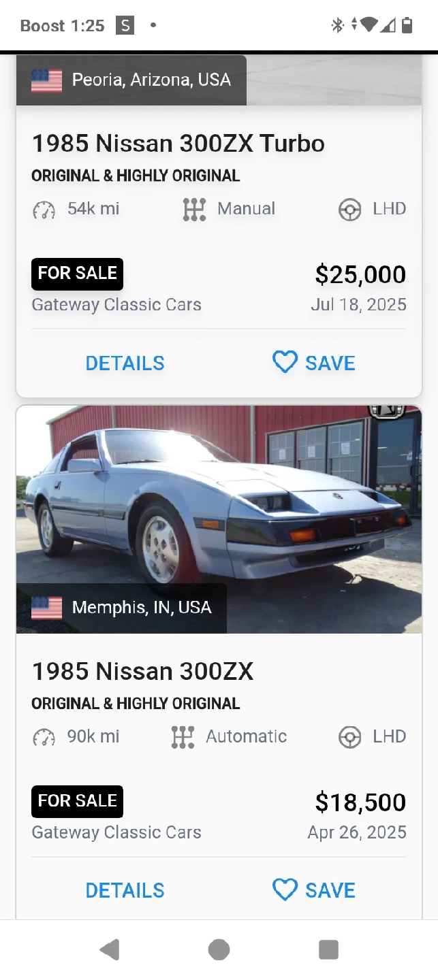Image resolution: width=438 pixels, height=980 pixels.
Task: Tap the steering wheel icon on Turbo listing
Action: tap(350, 210)
